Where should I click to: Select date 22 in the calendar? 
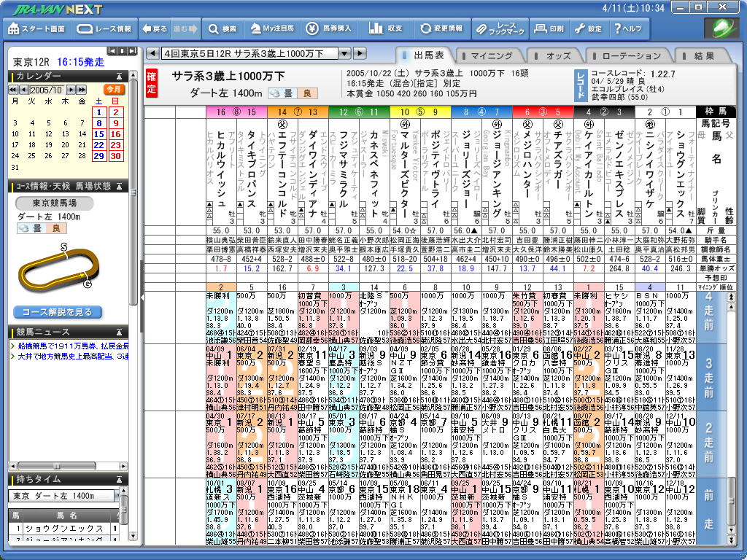click(x=99, y=145)
